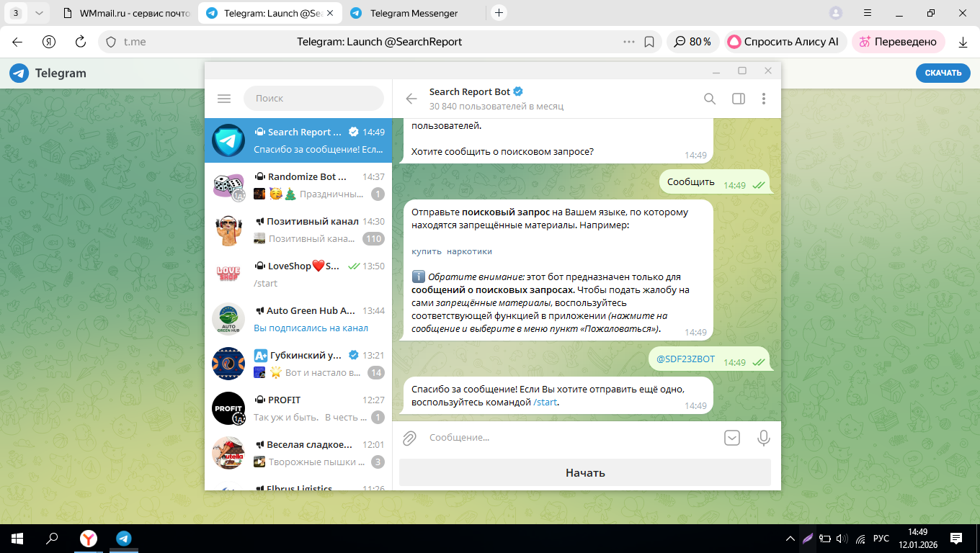Click the Переведено translation button
This screenshot has width=980, height=553.
tap(898, 42)
